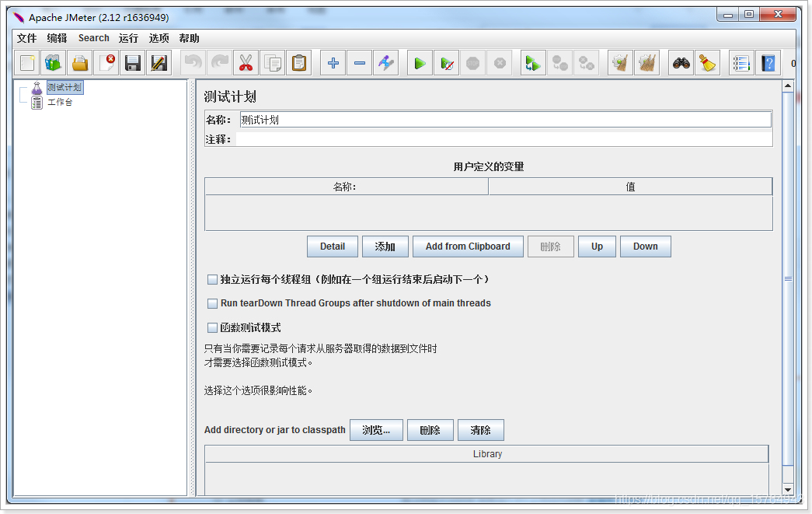
Task: Click the Library table header
Action: 486,454
